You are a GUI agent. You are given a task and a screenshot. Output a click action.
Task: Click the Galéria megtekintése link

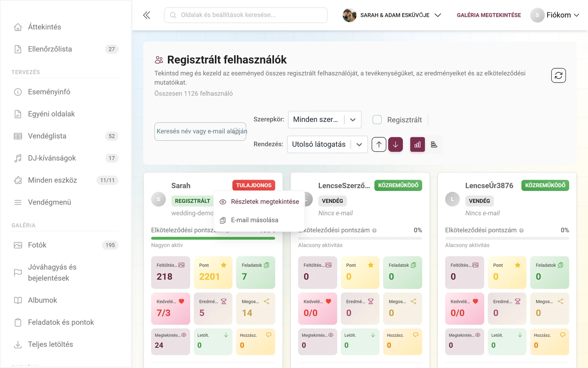pos(489,15)
